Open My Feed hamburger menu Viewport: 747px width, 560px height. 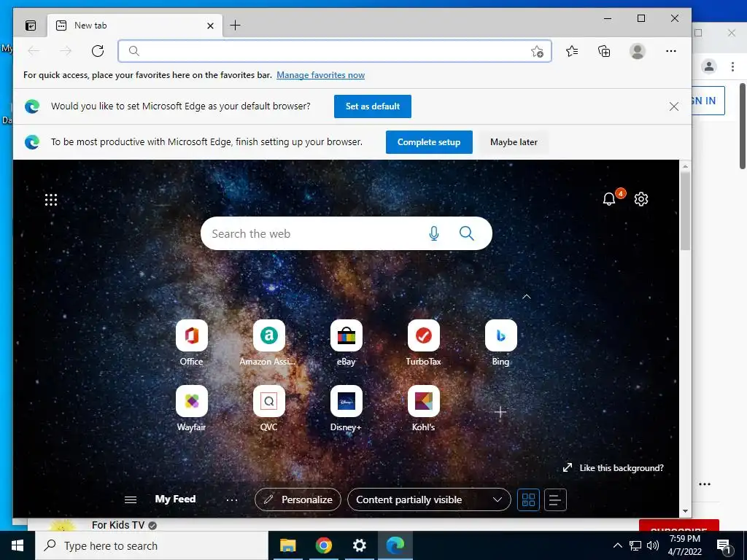tap(131, 499)
